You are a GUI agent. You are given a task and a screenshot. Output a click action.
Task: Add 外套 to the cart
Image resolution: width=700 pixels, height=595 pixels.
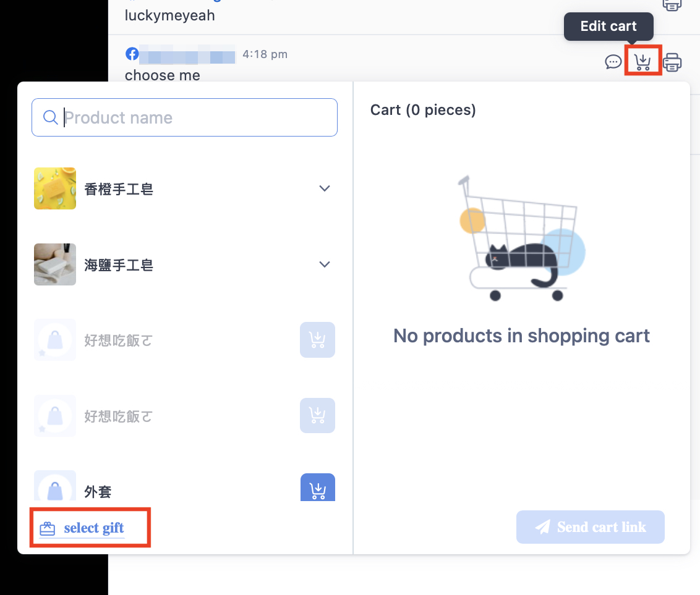[317, 487]
